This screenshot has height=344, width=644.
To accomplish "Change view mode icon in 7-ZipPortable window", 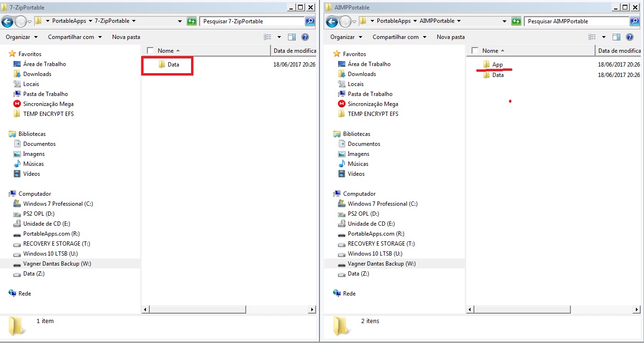I will [x=268, y=37].
